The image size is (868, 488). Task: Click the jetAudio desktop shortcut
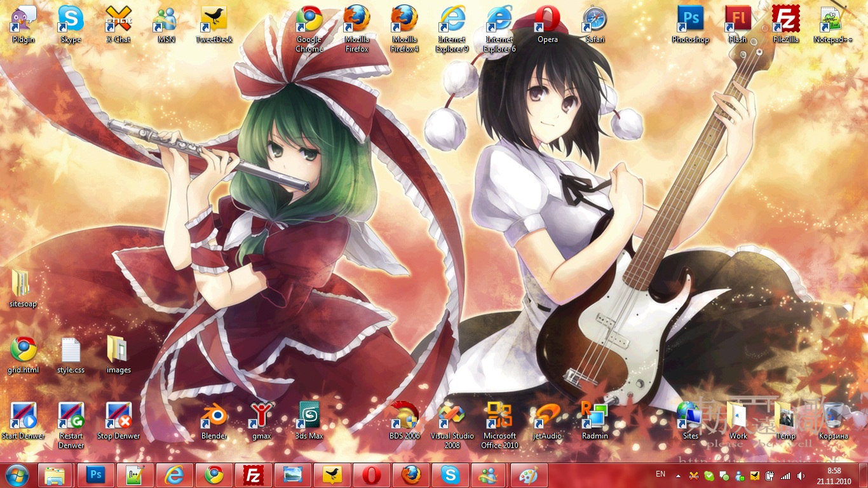point(547,421)
